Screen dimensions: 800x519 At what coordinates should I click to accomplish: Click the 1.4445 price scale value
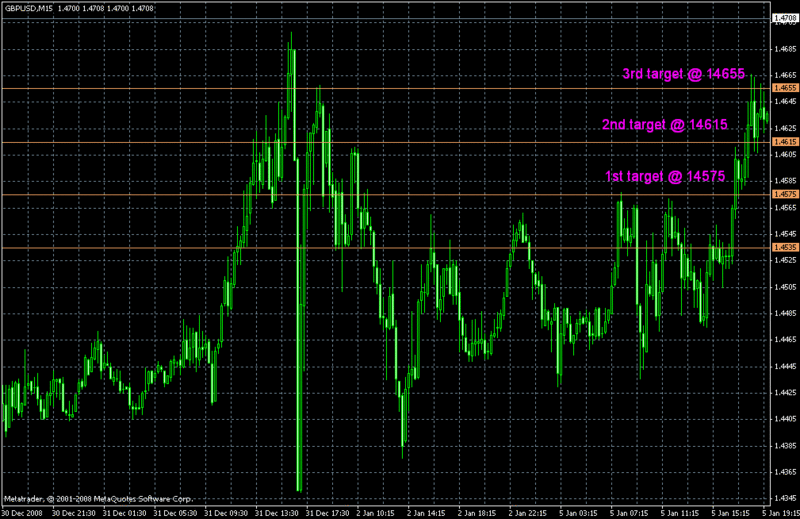[786, 366]
